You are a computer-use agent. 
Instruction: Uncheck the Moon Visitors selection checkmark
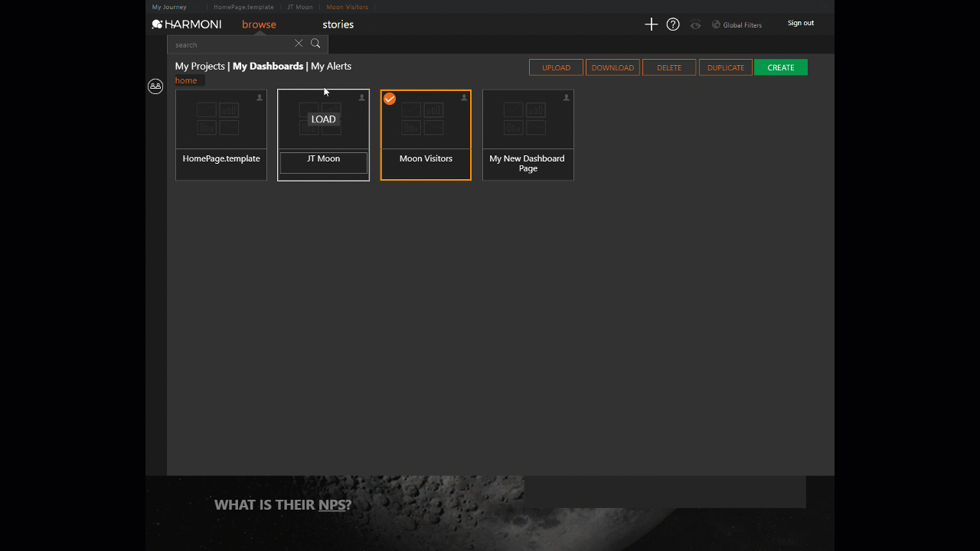(390, 99)
